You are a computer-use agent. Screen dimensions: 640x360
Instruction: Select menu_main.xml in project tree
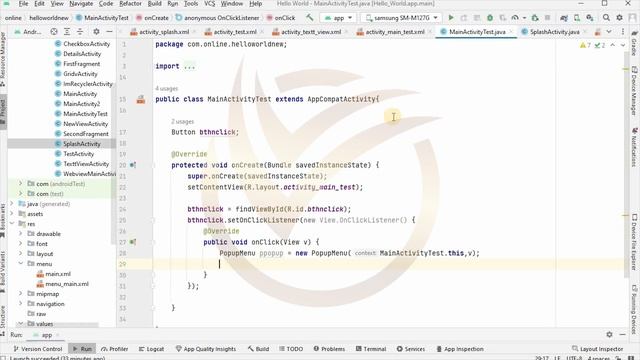[67, 284]
